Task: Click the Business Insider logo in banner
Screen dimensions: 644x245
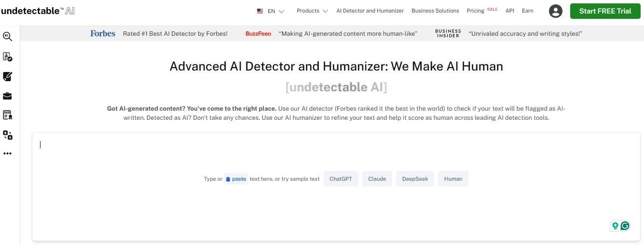Action: tap(448, 33)
